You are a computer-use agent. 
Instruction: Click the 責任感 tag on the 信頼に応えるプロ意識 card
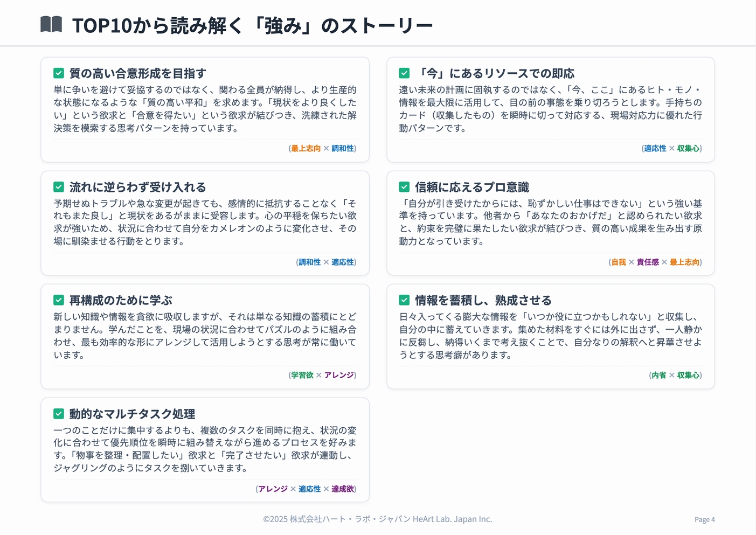pyautogui.click(x=648, y=262)
